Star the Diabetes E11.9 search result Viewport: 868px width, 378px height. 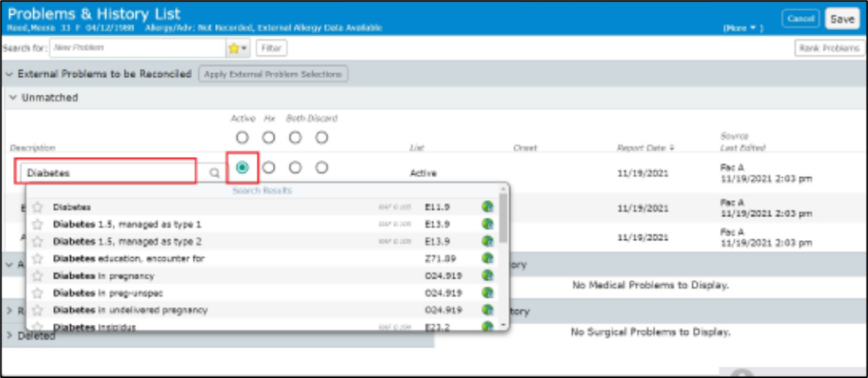[x=37, y=207]
